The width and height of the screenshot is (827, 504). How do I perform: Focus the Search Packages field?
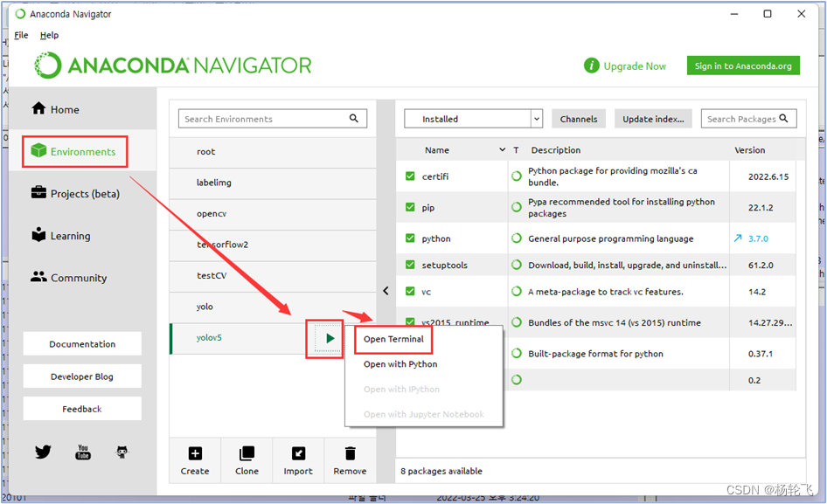tap(748, 119)
